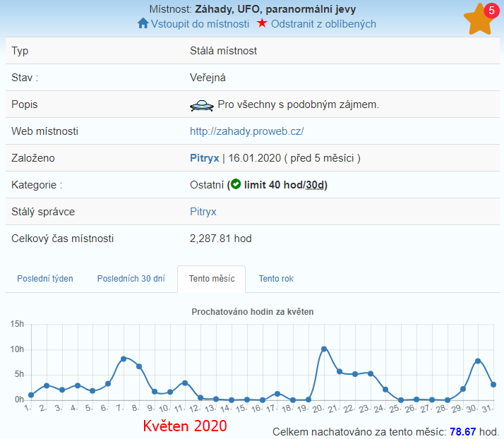Image resolution: width=504 pixels, height=439 pixels.
Task: Click the large orange favorites star
Action: pyautogui.click(x=480, y=21)
